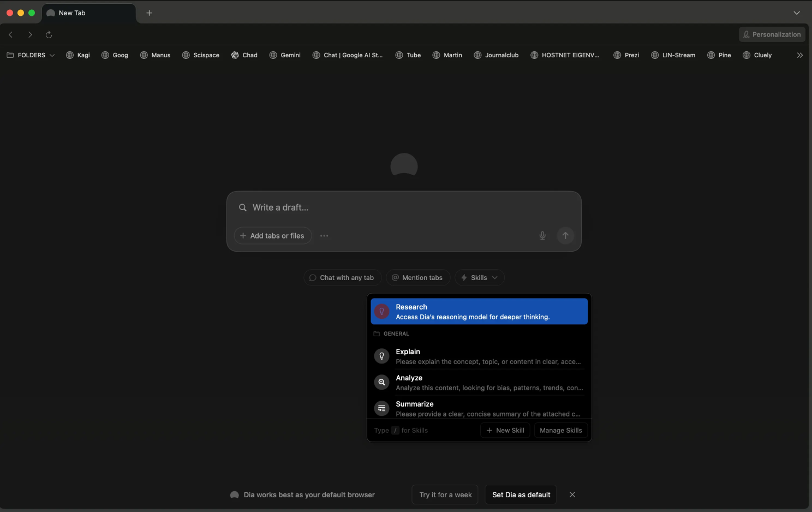
Task: Click the microphone voice input icon
Action: tap(542, 236)
